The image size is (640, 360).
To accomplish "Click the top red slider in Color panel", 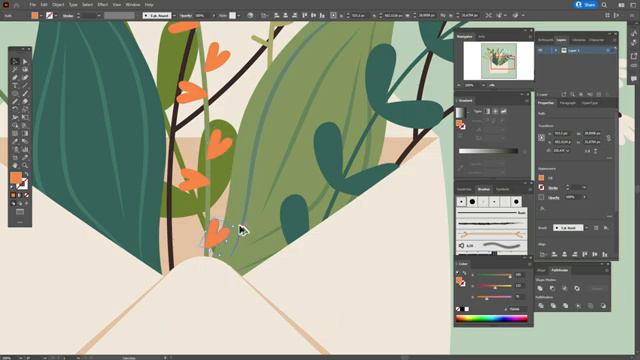I will (494, 275).
